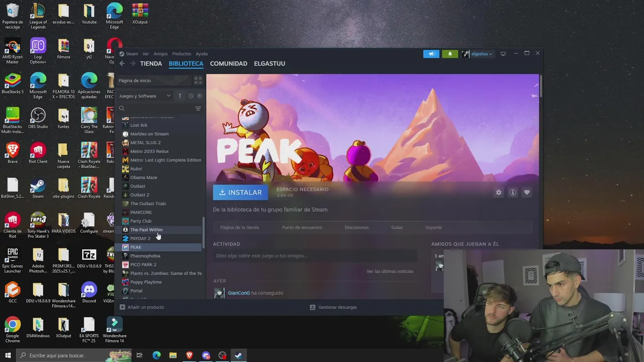644x362 pixels.
Task: Switch Steam to Big Picture mode icon
Action: click(503, 53)
